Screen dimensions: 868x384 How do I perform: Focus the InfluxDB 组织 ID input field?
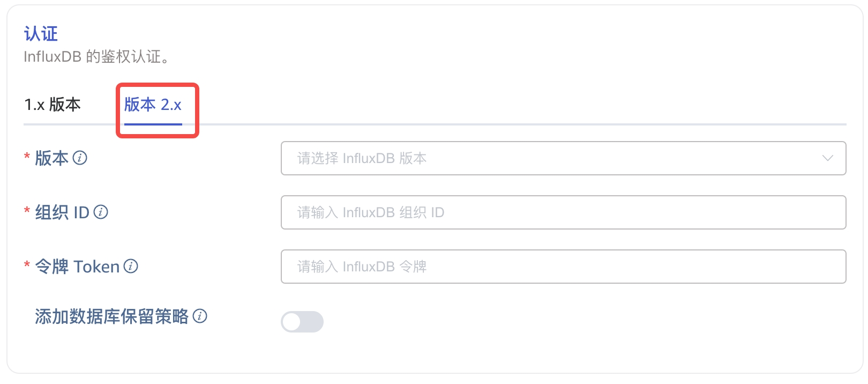pyautogui.click(x=563, y=212)
